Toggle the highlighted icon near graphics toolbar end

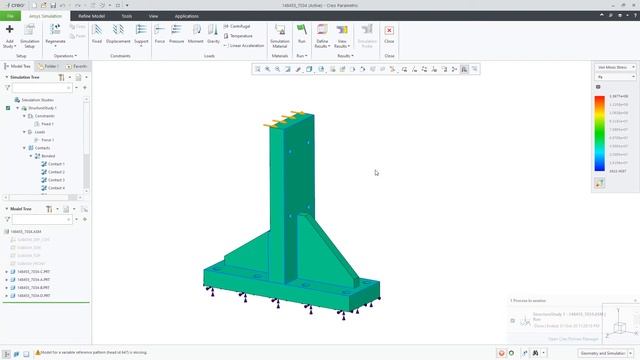coord(464,69)
